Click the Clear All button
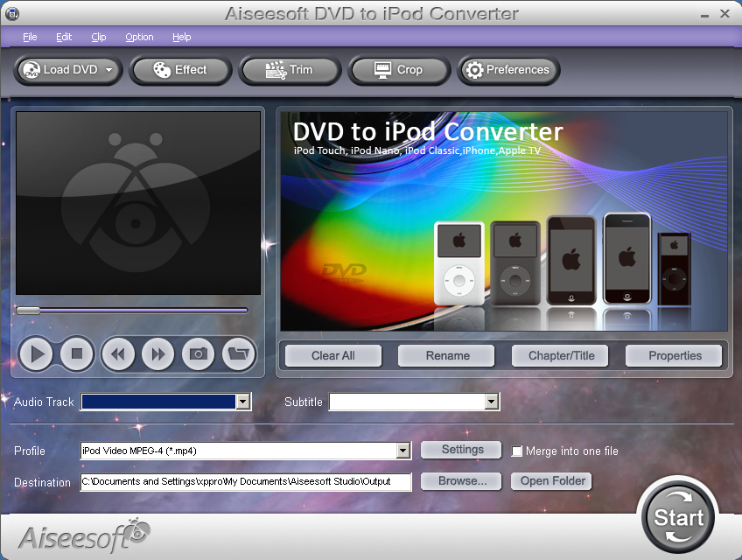 333,355
